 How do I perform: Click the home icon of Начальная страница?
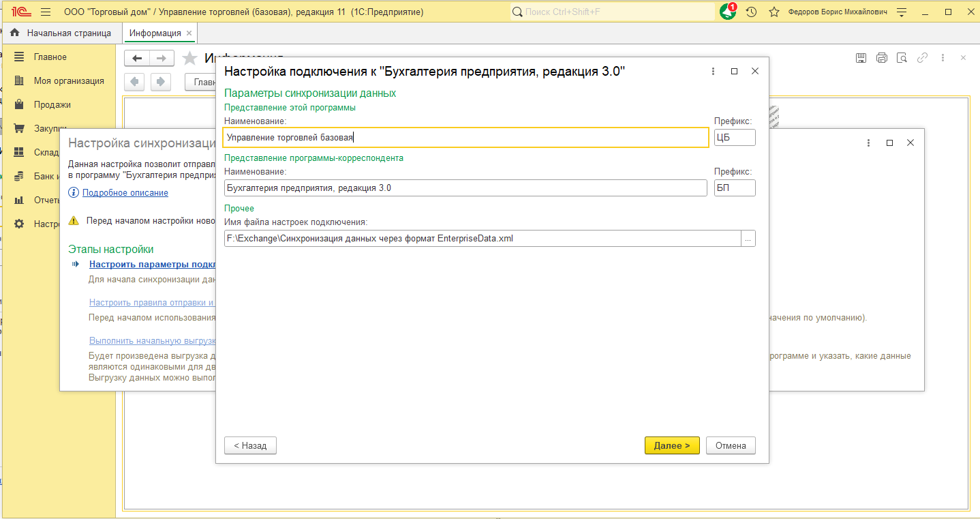tap(15, 33)
